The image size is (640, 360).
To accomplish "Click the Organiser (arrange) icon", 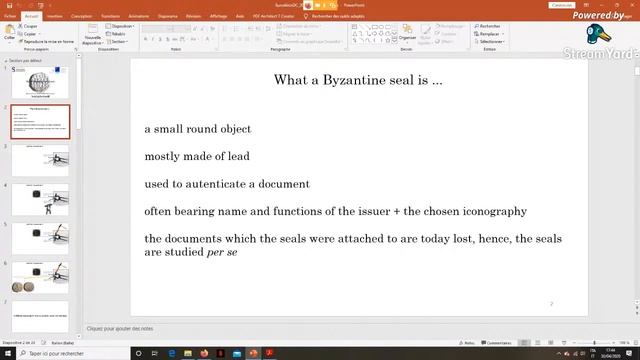I will 407,29.
